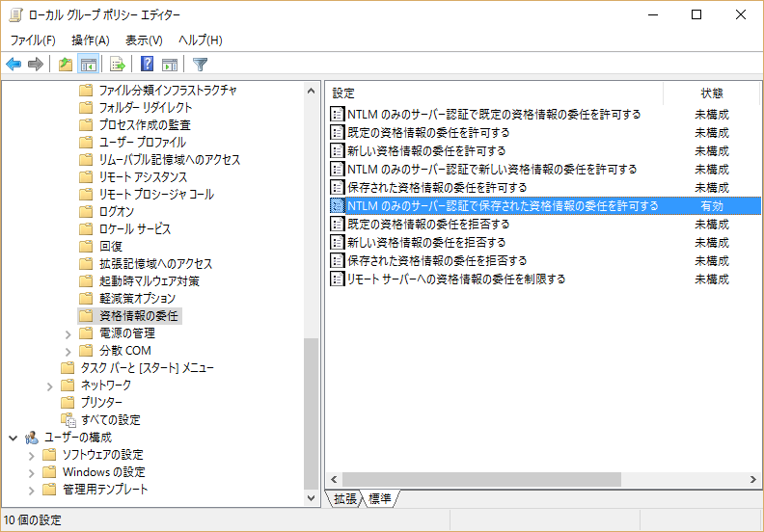Expand the Windows の設定 node
Image resolution: width=764 pixels, height=532 pixels.
click(31, 472)
